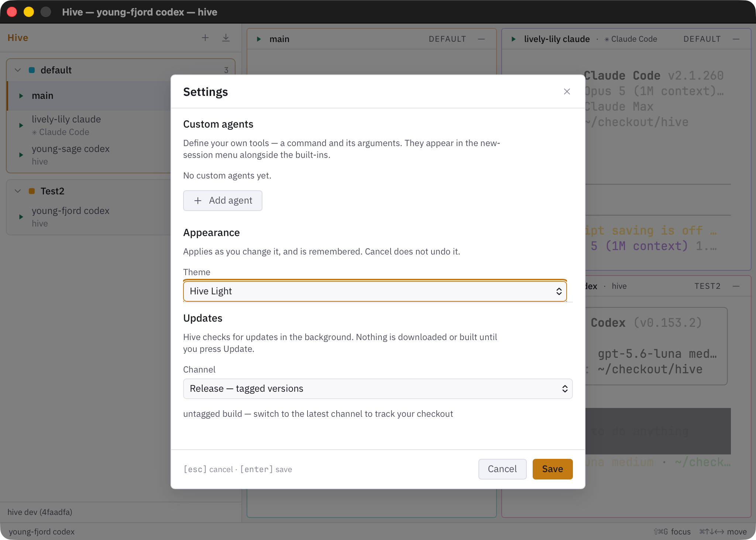The image size is (756, 540).
Task: Save the settings with the Save button
Action: click(553, 469)
